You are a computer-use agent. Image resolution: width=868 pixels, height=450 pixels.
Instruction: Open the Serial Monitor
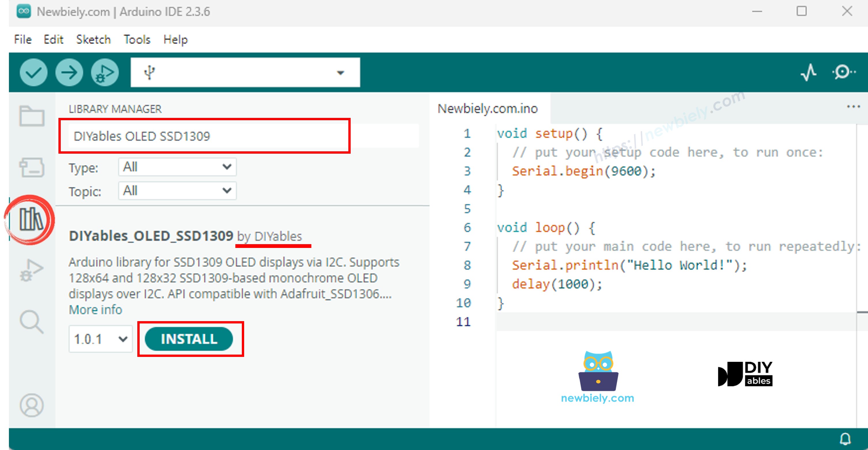click(843, 72)
